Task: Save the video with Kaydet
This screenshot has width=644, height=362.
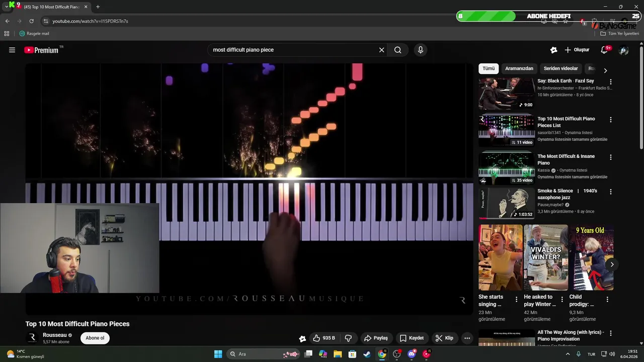Action: [412, 338]
